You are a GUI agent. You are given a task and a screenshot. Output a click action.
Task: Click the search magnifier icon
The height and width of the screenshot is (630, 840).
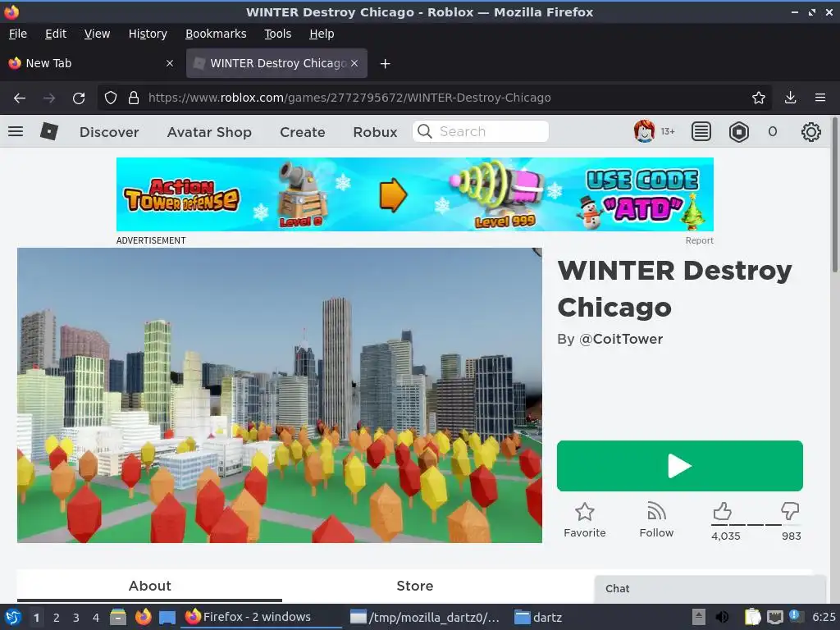[425, 131]
